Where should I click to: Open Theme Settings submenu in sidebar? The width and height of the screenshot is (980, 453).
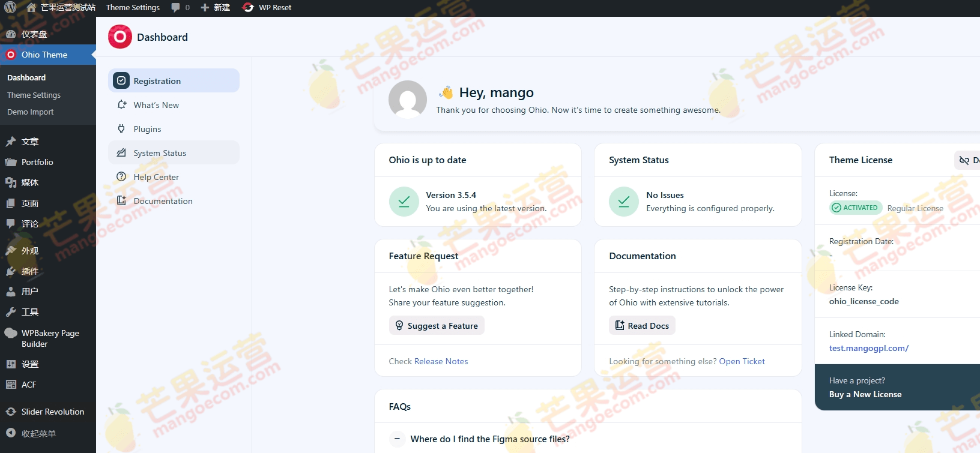pos(34,95)
